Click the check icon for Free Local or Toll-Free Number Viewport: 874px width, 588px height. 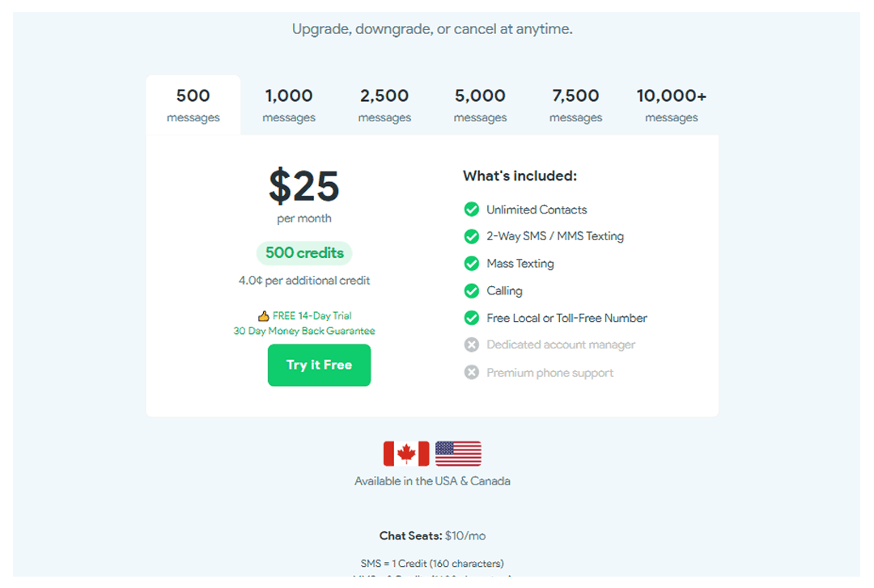(x=472, y=318)
